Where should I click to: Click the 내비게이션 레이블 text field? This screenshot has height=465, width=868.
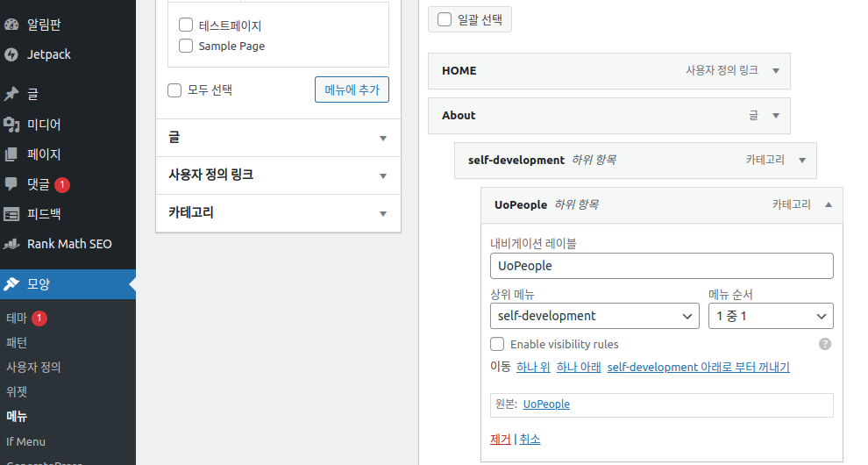[x=661, y=266]
